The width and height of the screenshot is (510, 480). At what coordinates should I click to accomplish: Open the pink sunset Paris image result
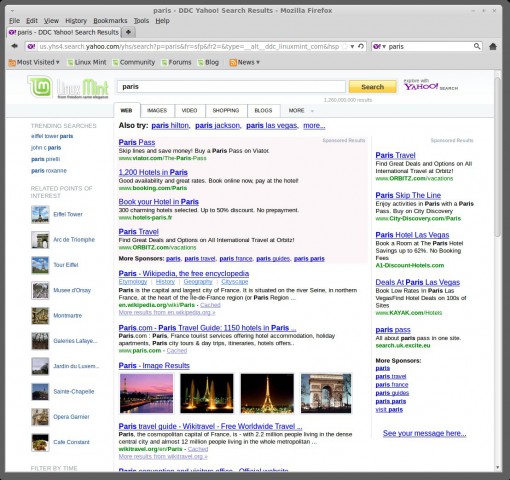[146, 393]
